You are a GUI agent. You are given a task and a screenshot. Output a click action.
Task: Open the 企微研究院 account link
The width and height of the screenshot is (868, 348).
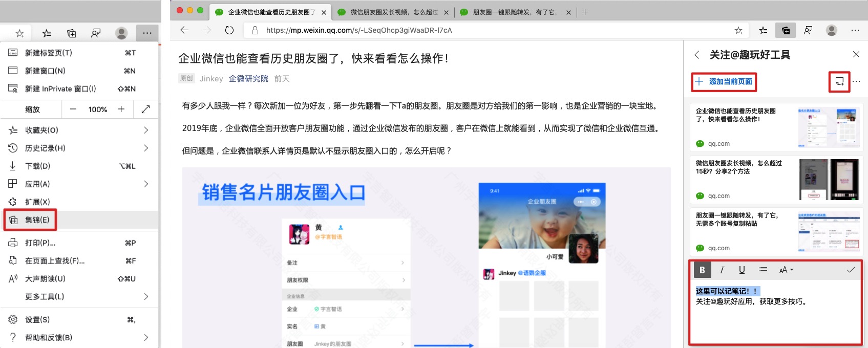[248, 78]
